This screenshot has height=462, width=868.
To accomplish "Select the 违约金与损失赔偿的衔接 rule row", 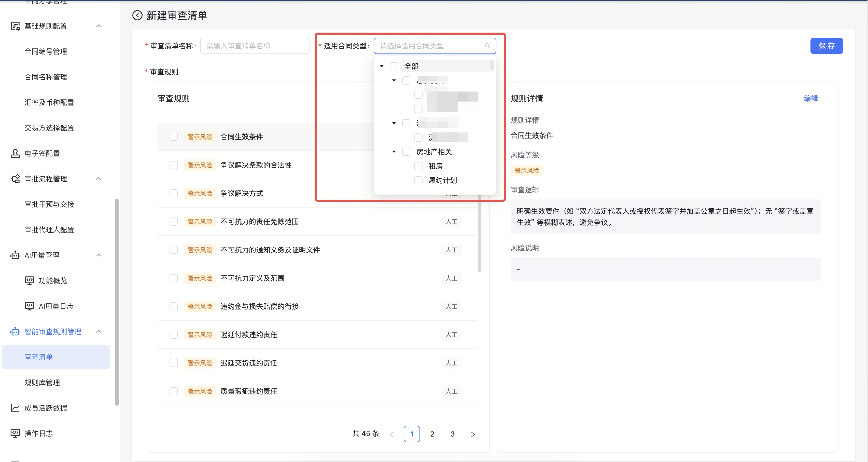I will (x=317, y=307).
